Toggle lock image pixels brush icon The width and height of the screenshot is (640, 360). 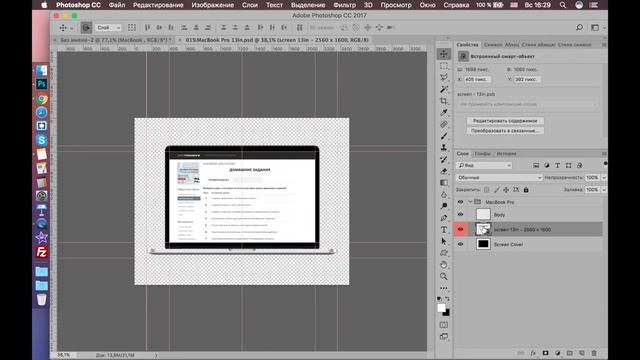point(496,190)
